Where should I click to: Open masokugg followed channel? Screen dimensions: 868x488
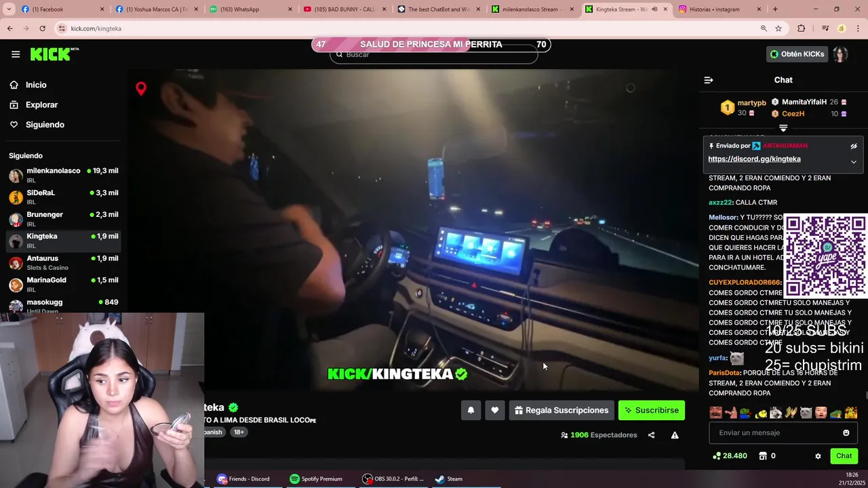64,305
